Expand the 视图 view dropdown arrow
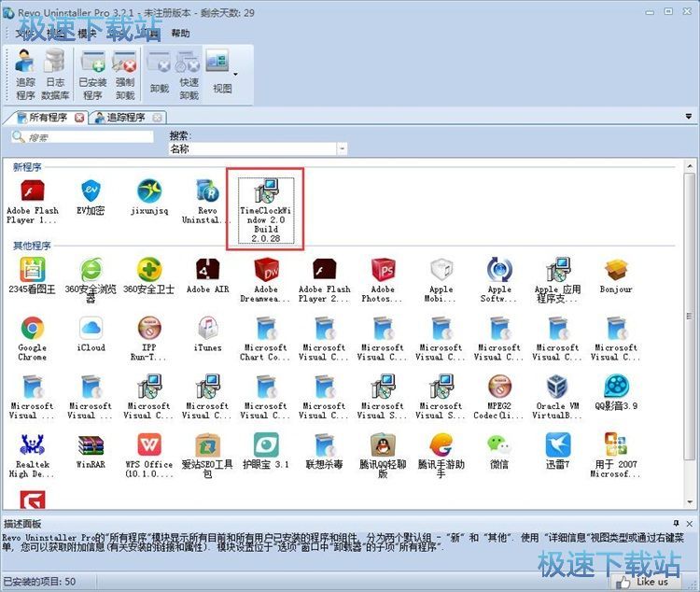The image size is (700, 592). (x=235, y=74)
